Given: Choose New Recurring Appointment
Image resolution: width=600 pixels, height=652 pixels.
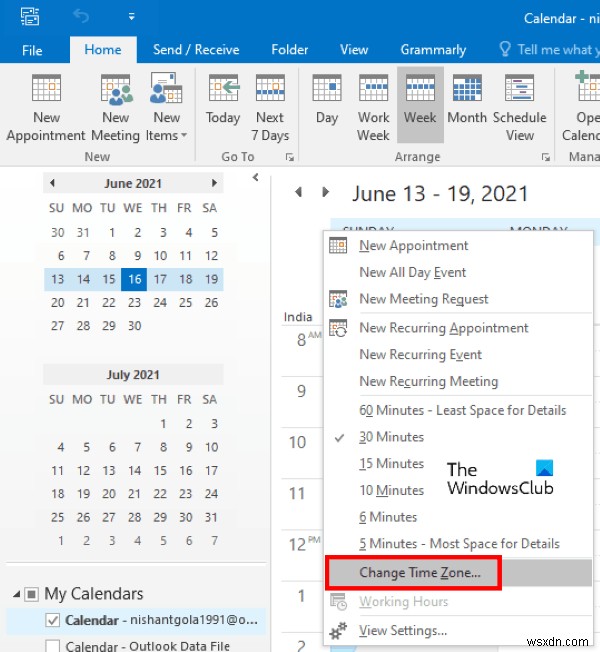Looking at the screenshot, I should click(458, 328).
